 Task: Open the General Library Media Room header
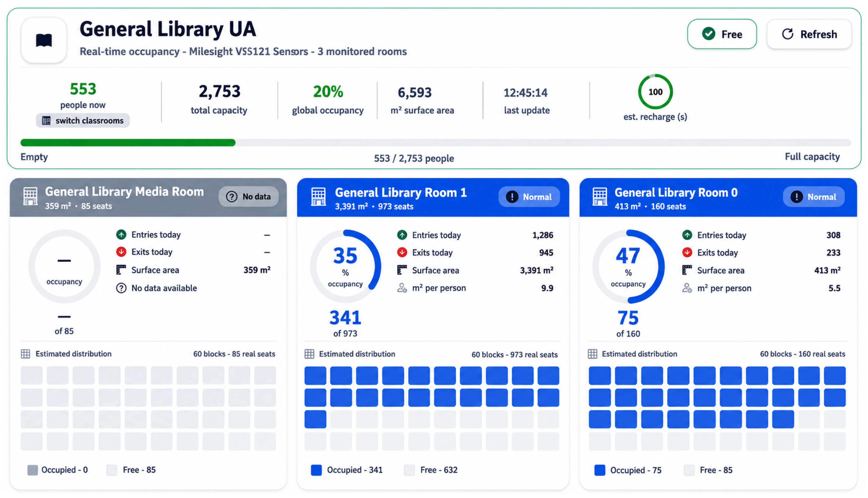148,197
